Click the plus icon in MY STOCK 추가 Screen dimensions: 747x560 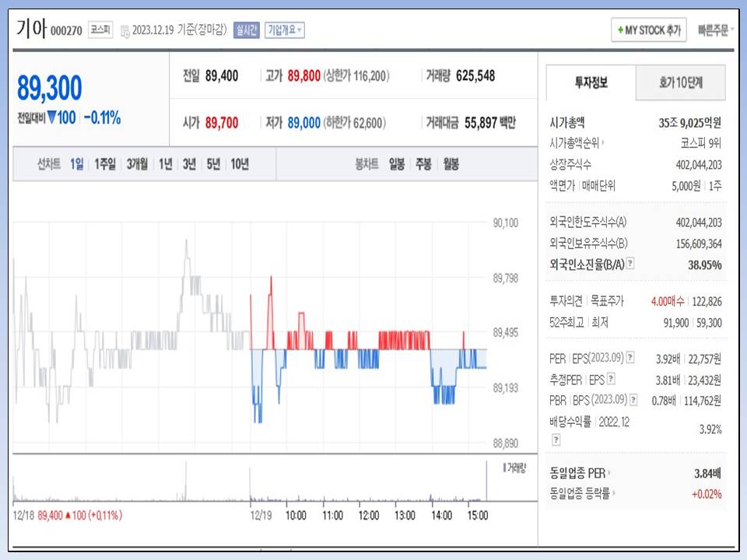pos(620,30)
